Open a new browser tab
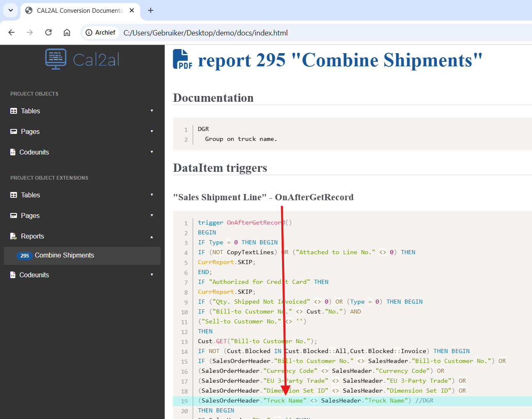Screen dimensions: 532x419 tap(151, 10)
